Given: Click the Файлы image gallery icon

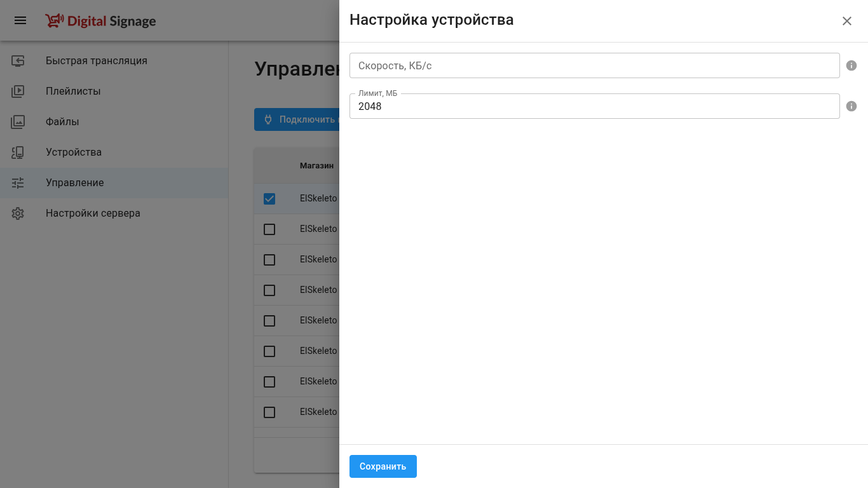Looking at the screenshot, I should [x=18, y=122].
